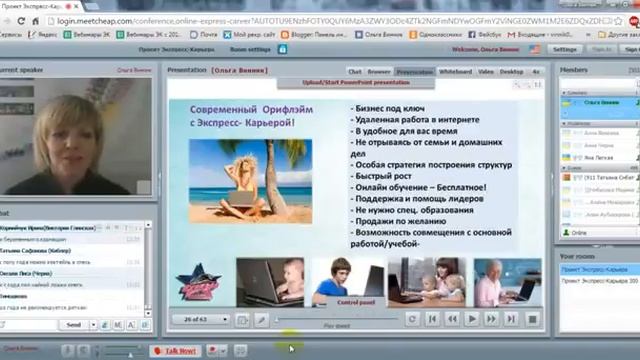Switch to the Chat tab

tap(355, 72)
